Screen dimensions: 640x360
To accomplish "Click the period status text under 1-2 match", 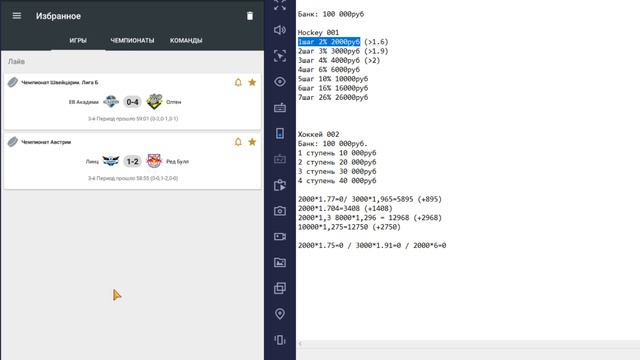I will pyautogui.click(x=133, y=178).
